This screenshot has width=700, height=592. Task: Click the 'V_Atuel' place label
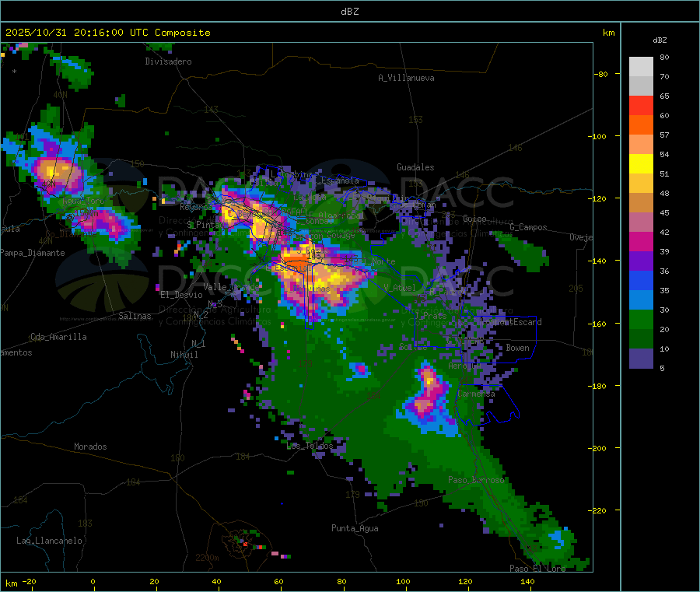point(400,288)
